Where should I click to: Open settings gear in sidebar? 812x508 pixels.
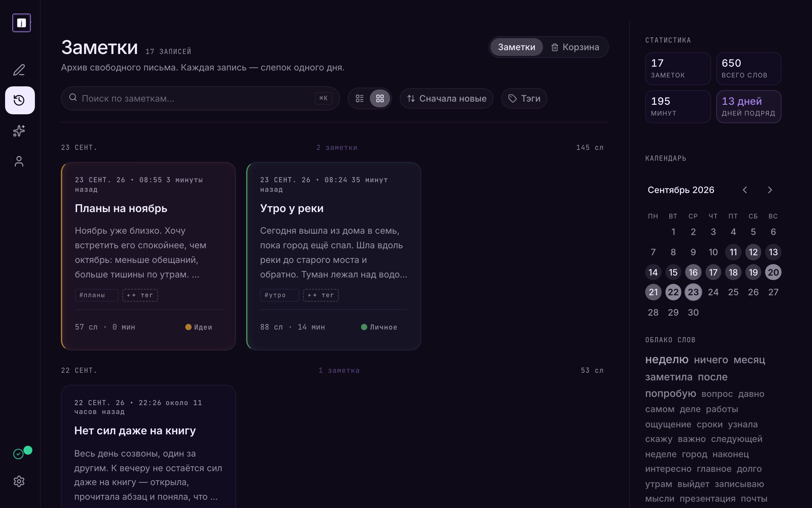coord(19,481)
